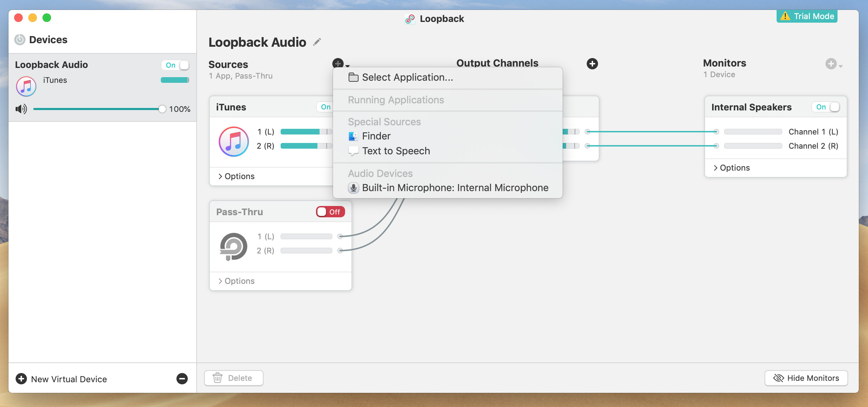Image resolution: width=868 pixels, height=407 pixels.
Task: Click the "Channel 1 (L)" label
Action: click(x=813, y=132)
